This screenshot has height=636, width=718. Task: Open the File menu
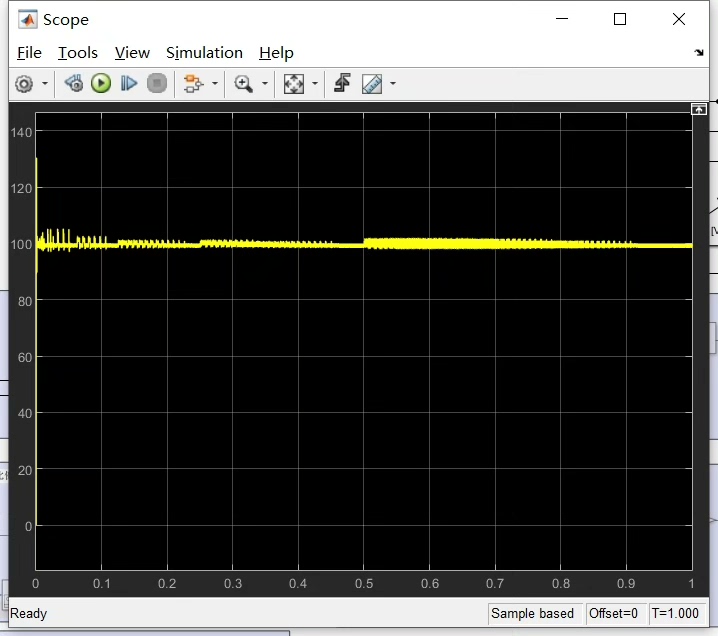coord(29,53)
